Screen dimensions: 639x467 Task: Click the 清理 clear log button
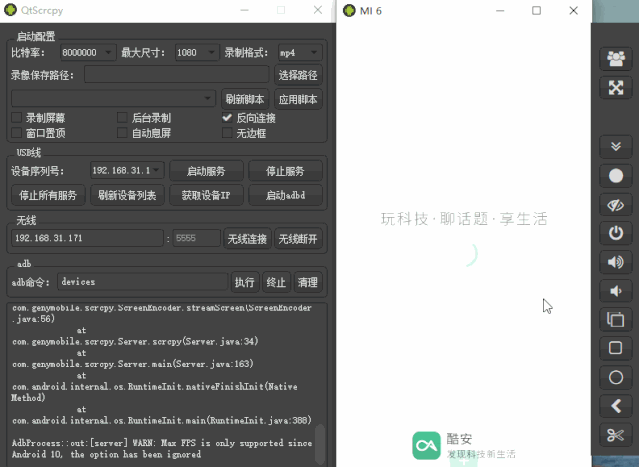click(x=308, y=282)
